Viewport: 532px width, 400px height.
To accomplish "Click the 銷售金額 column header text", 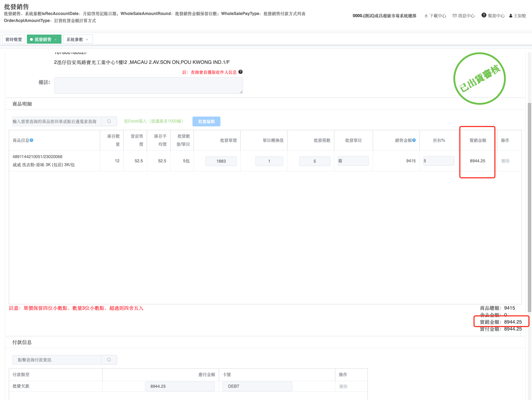I will (403, 140).
